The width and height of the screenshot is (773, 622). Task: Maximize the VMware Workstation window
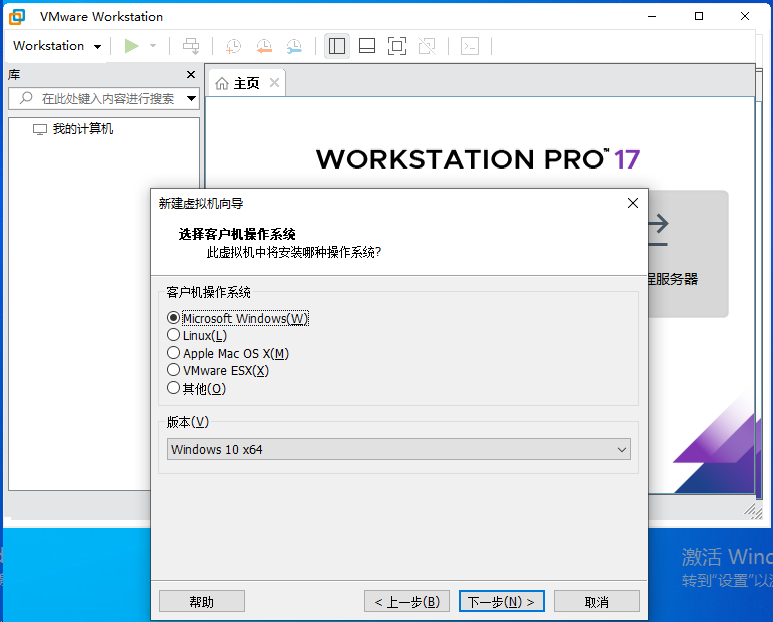click(x=699, y=16)
